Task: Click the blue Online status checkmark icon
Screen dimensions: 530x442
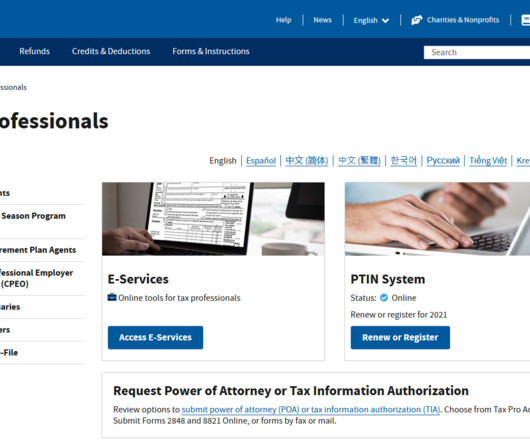Action: coord(384,298)
